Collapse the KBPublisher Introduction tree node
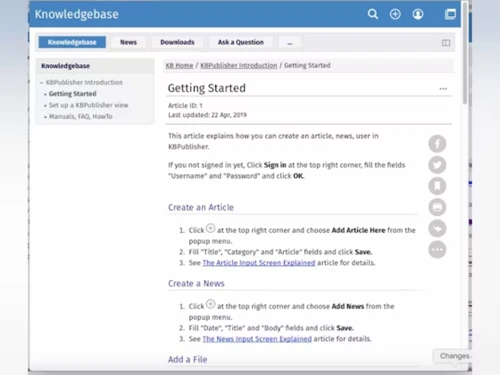This screenshot has width=500, height=375. (x=42, y=82)
